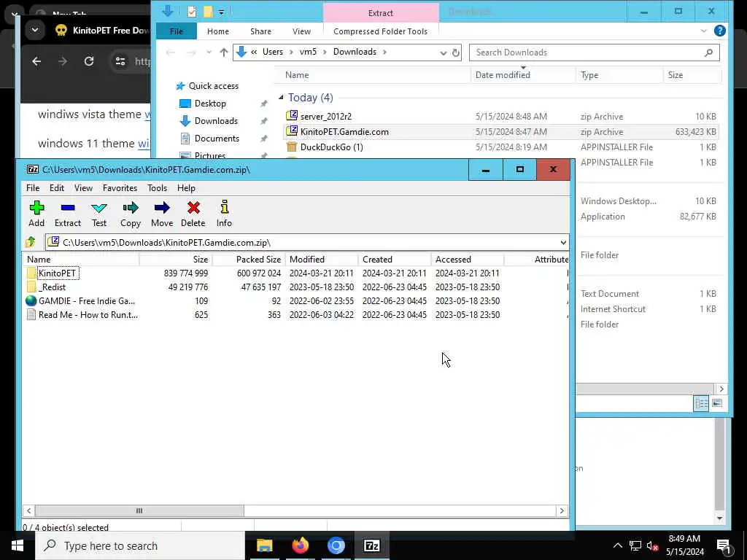The width and height of the screenshot is (747, 560).
Task: Show hidden system tray icons
Action: pos(617,545)
